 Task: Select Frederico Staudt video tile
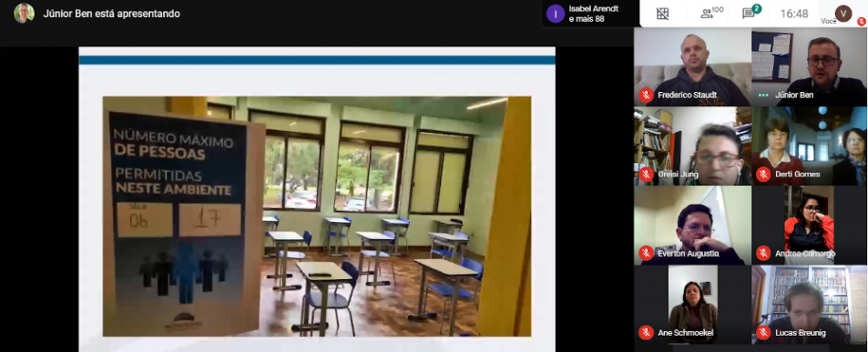[x=692, y=67]
